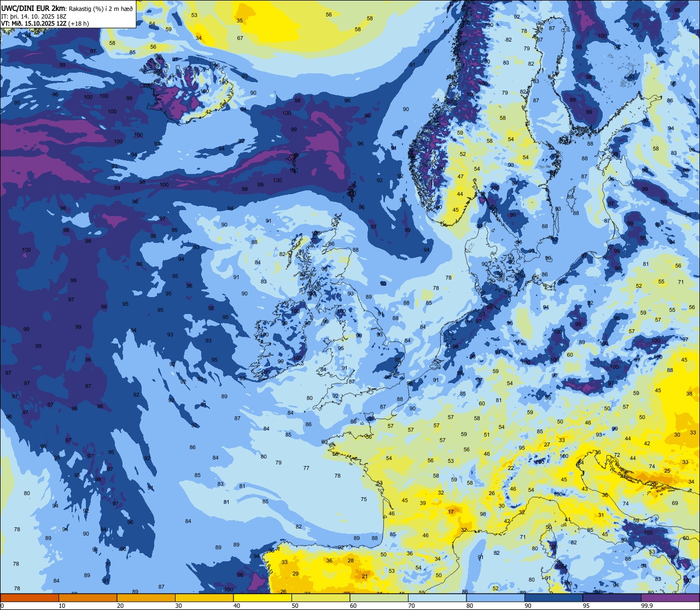This screenshot has height=610, width=700.
Task: Click the humidity value '35' at the top of the map
Action: (240, 21)
